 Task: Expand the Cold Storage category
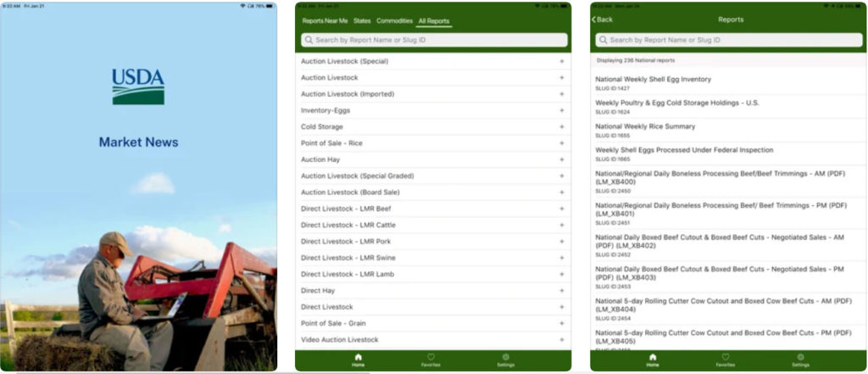click(561, 126)
